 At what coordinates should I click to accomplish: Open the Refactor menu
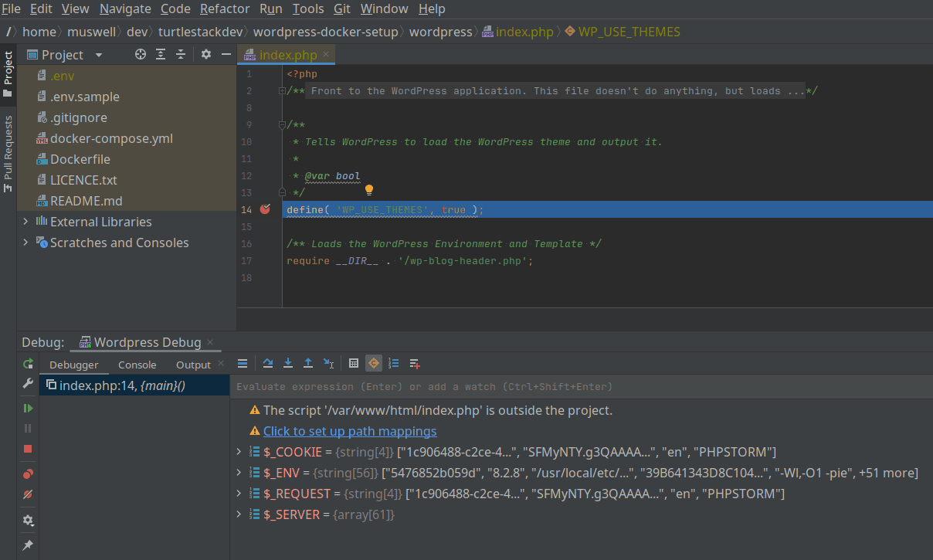click(x=225, y=9)
